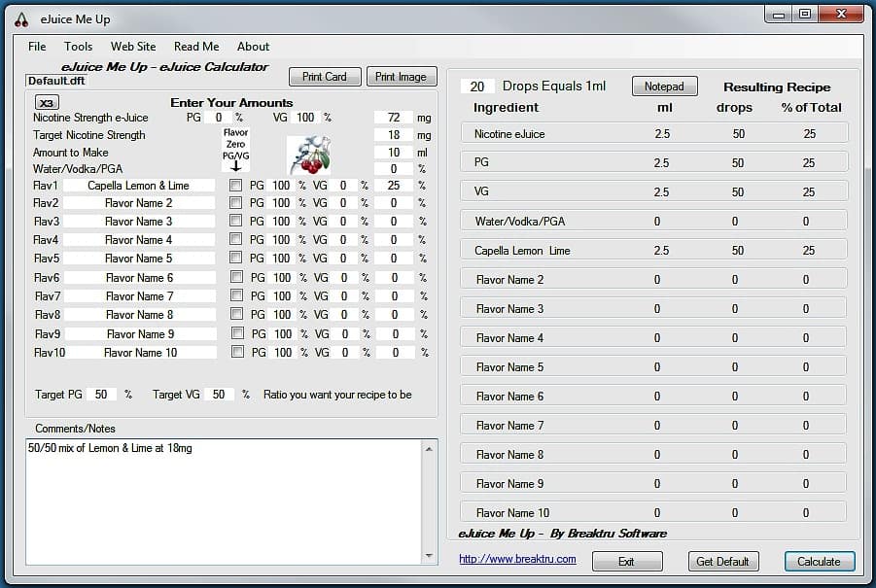Tick the Flav10 zero PG/VG checkbox
Viewport: 876px width, 588px height.
pos(237,352)
